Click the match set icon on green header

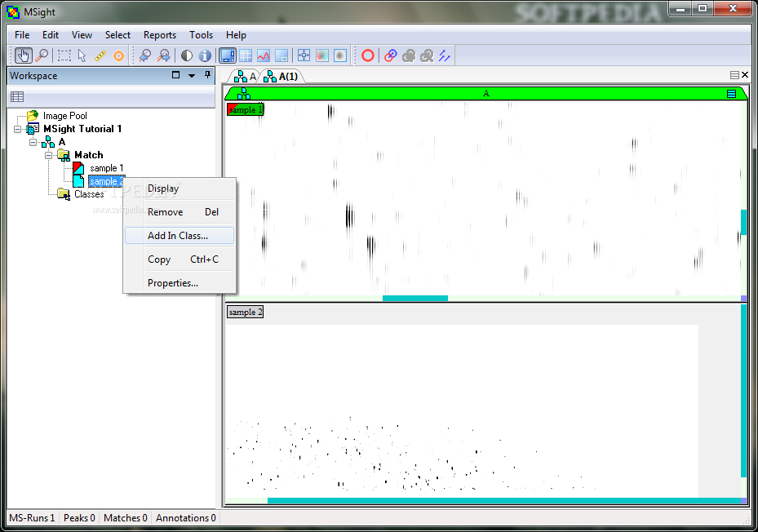click(244, 94)
